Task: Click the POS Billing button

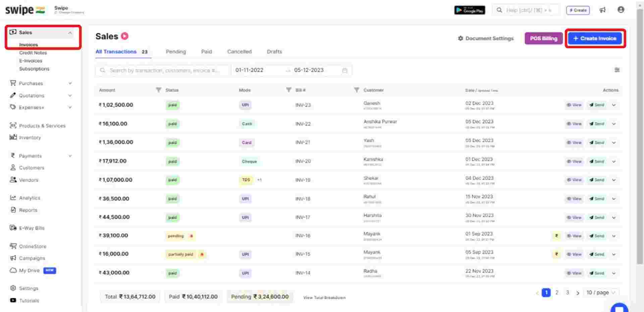Action: pos(543,38)
